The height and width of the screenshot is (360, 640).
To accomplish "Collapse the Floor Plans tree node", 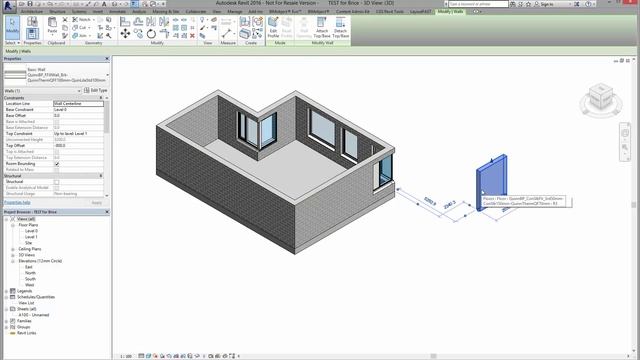I will click(x=13, y=225).
